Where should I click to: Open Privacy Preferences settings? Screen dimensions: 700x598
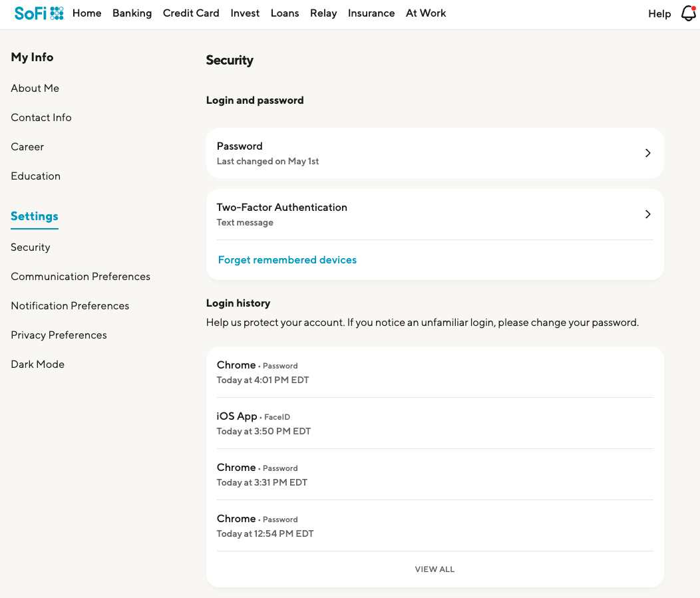[x=59, y=335]
